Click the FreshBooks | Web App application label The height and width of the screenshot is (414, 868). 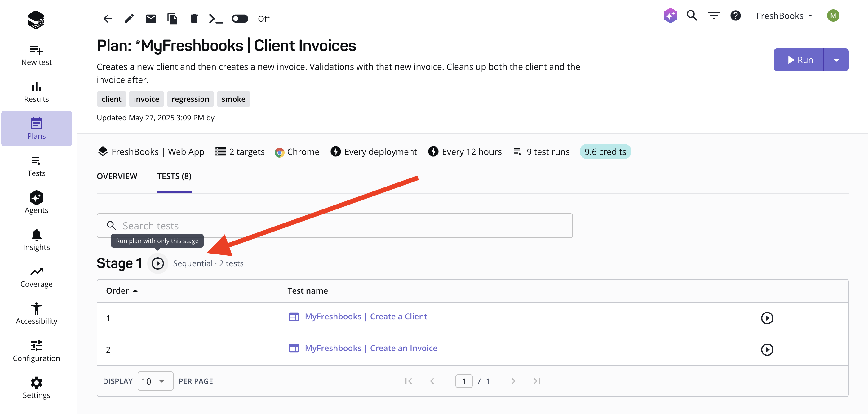click(151, 152)
